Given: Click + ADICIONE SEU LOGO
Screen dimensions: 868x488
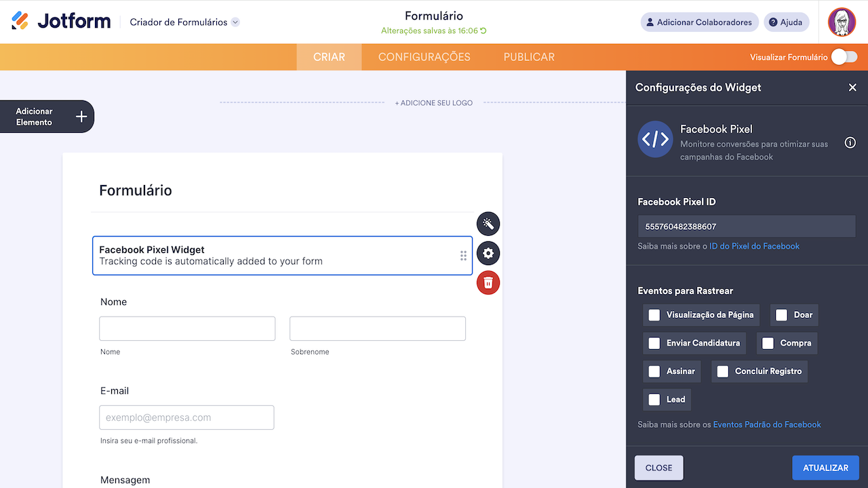Looking at the screenshot, I should [x=434, y=103].
